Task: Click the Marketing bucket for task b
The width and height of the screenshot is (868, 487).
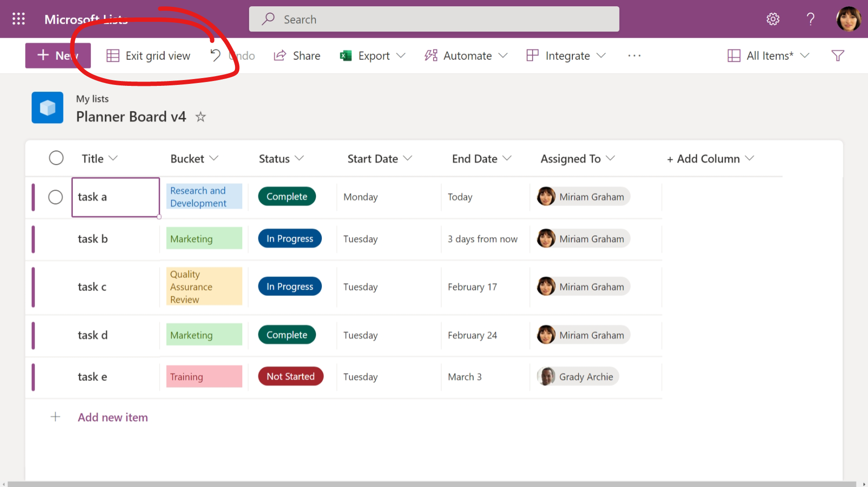Action: (x=204, y=238)
